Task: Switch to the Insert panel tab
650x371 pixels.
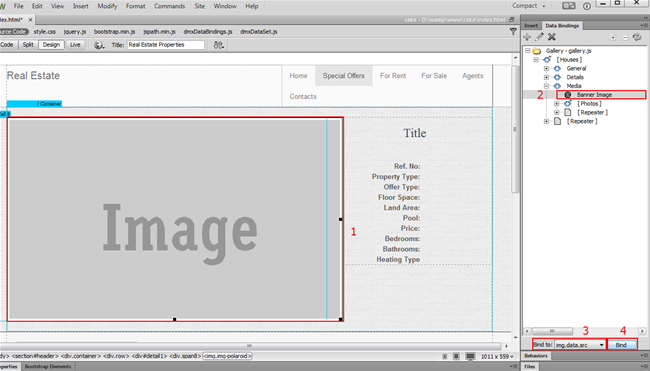Action: 531,26
